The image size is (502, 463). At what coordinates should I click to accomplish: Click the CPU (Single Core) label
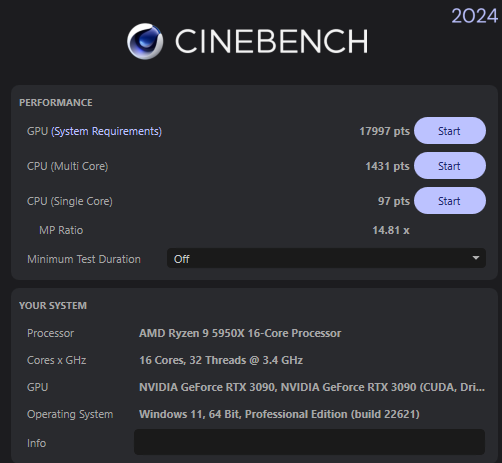pos(70,201)
